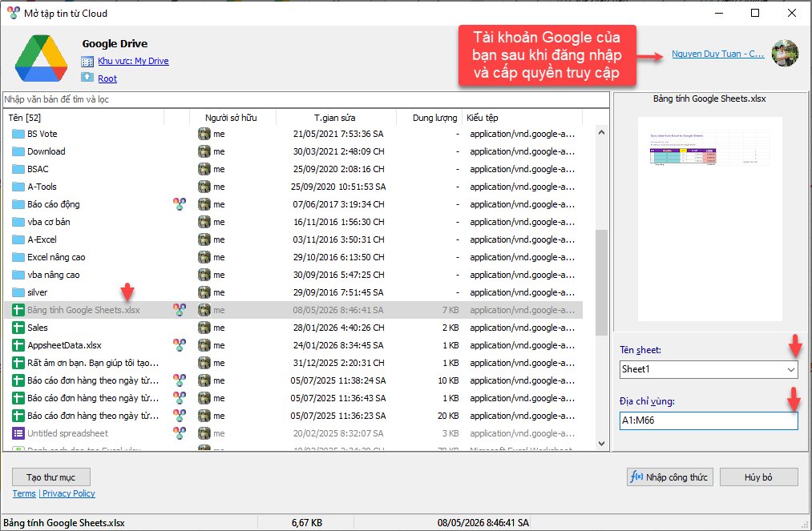812x531 pixels.
Task: Expand the Tên sheet dropdown
Action: (791, 369)
